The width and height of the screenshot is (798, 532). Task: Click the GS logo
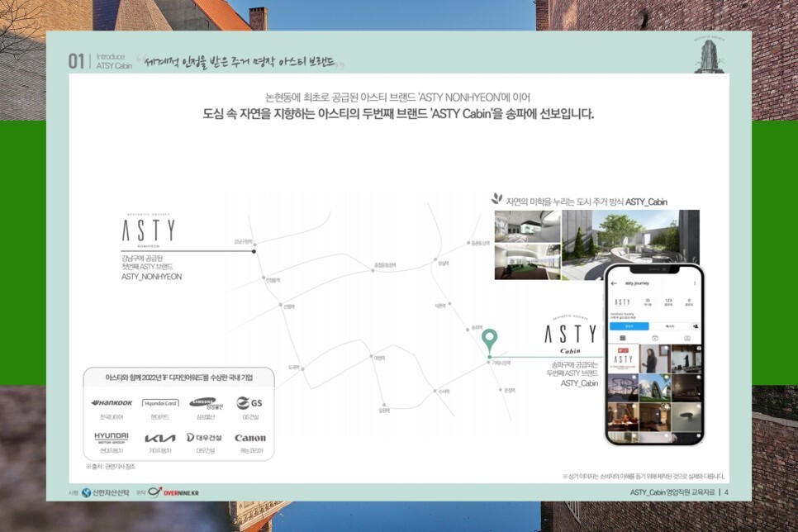pyautogui.click(x=249, y=402)
